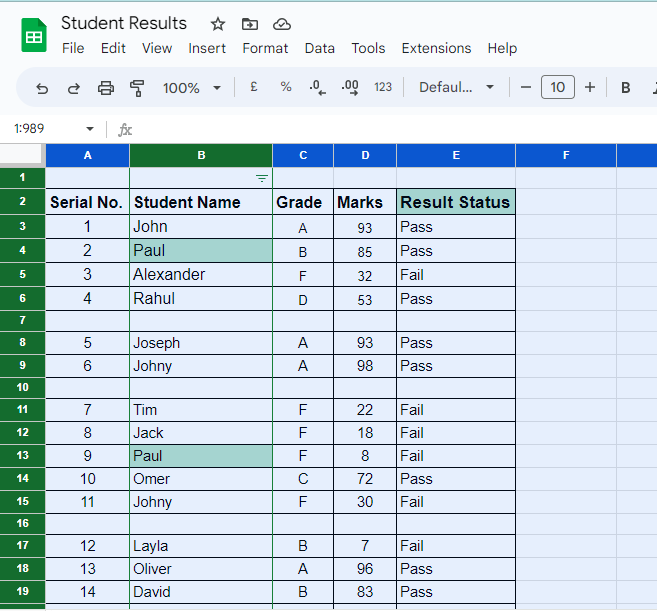Open the Format menu
The height and width of the screenshot is (611, 657).
265,48
